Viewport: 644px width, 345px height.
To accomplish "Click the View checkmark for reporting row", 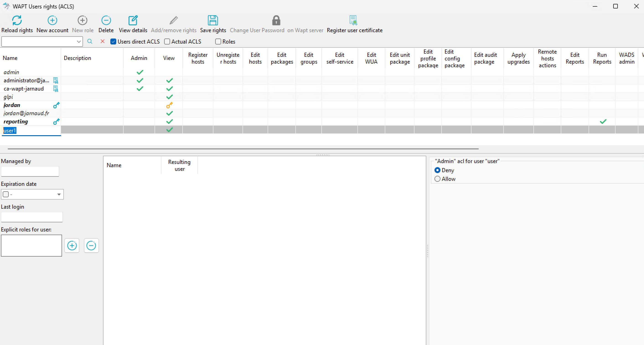I will 170,122.
